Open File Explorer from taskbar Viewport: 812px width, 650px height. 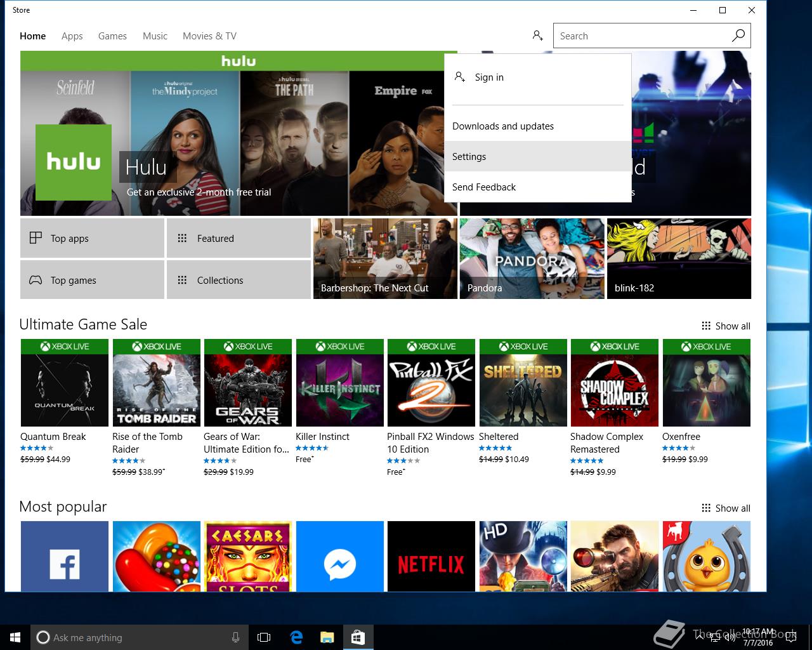click(x=327, y=637)
